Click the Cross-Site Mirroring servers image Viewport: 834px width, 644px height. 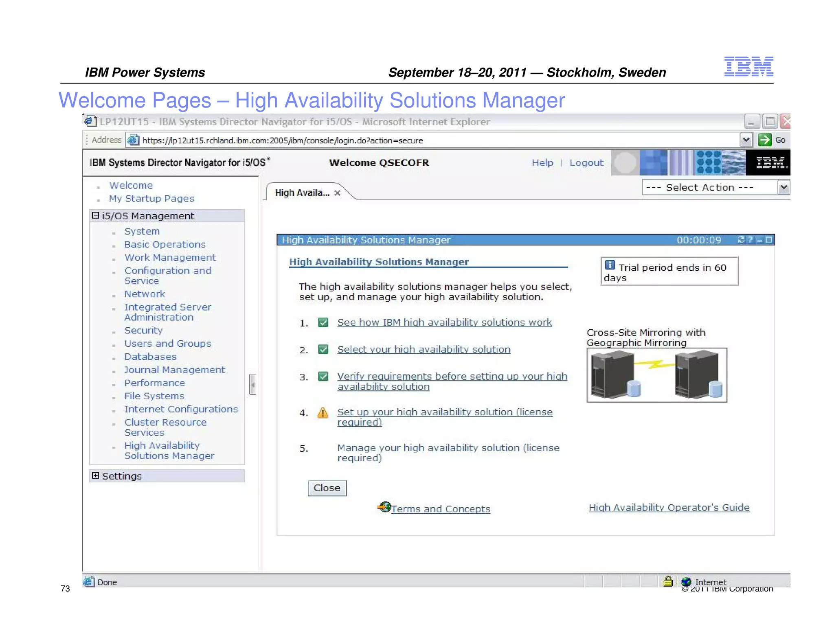(x=656, y=375)
